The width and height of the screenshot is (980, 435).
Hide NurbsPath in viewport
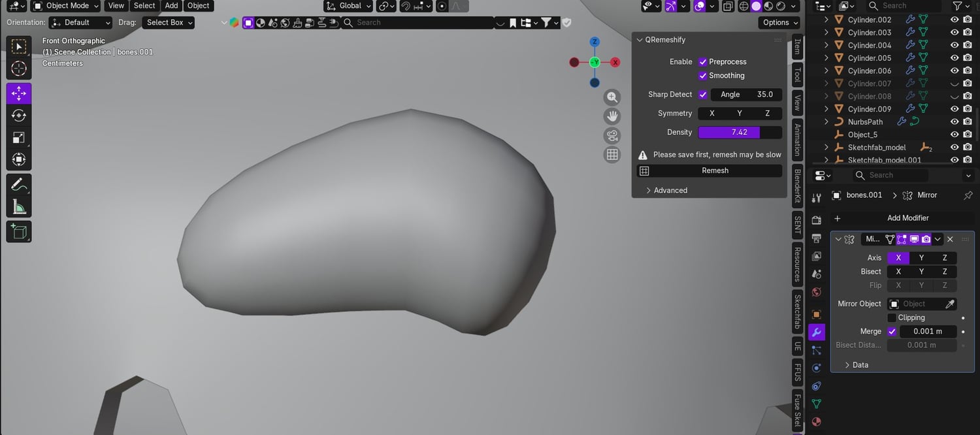[x=955, y=122]
